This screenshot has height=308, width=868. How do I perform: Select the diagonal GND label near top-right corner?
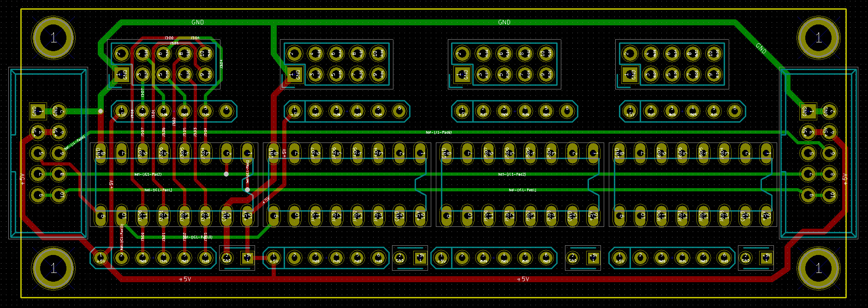pyautogui.click(x=761, y=48)
